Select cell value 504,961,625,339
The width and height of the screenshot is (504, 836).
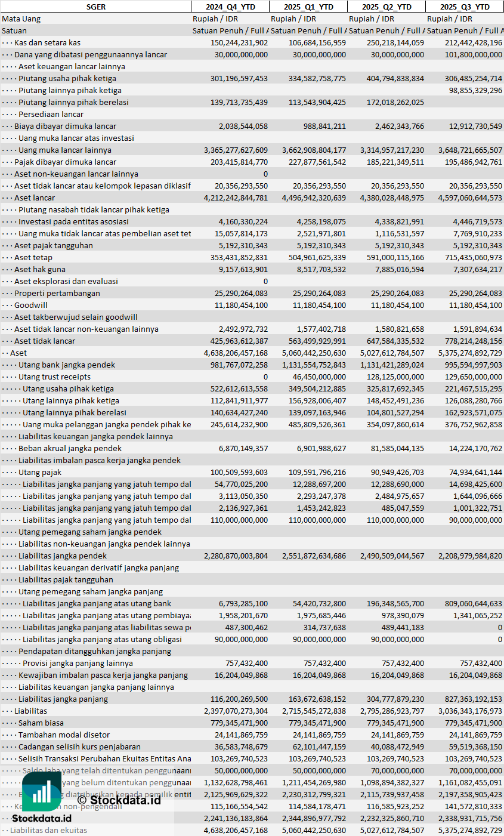(x=317, y=257)
